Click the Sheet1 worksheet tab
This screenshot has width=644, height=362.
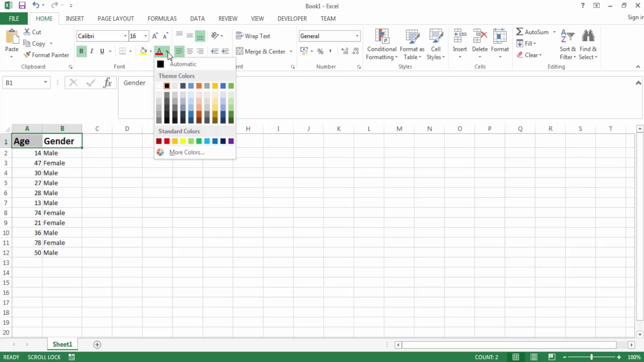pyautogui.click(x=62, y=344)
